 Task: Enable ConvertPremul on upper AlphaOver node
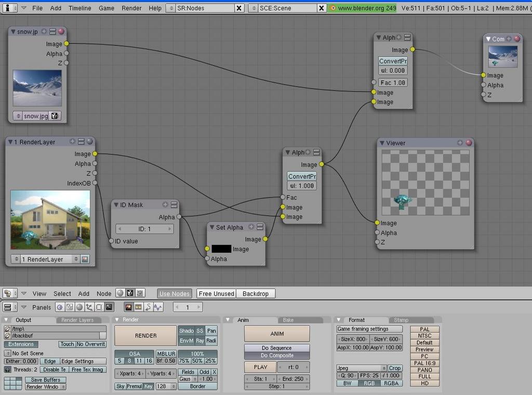point(393,61)
